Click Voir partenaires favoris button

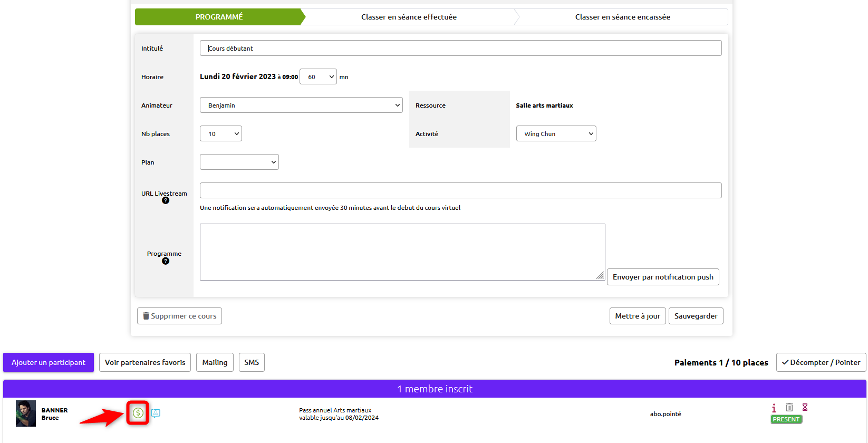click(x=145, y=362)
